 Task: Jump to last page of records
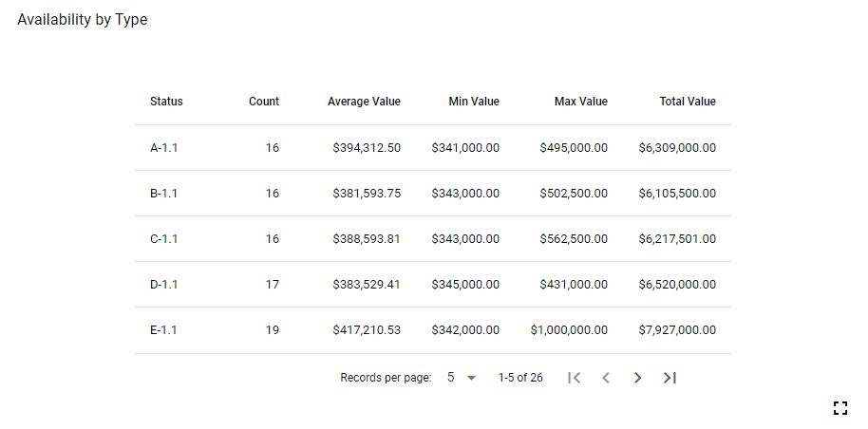[x=670, y=378]
